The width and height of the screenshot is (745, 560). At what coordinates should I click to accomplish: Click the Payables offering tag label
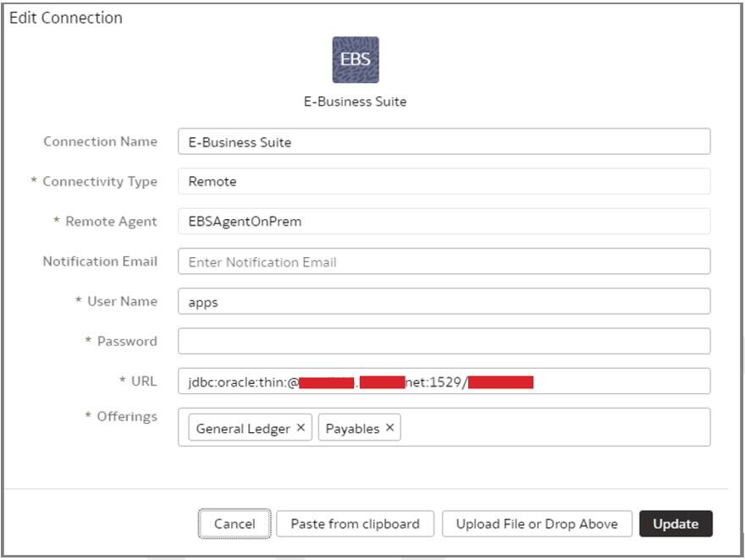(x=355, y=429)
